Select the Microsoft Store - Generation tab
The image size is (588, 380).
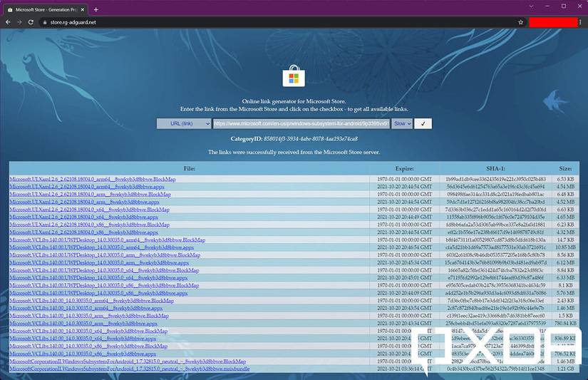(x=46, y=10)
